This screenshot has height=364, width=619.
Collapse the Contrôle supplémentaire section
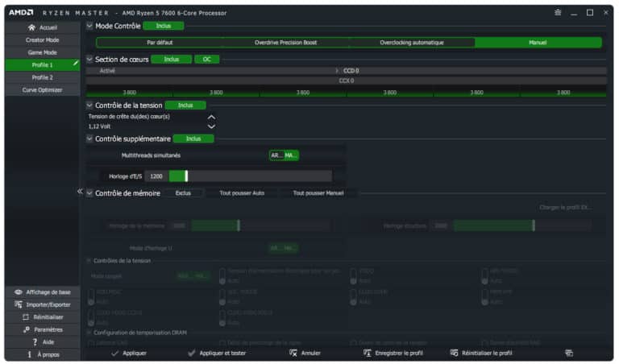(x=89, y=139)
